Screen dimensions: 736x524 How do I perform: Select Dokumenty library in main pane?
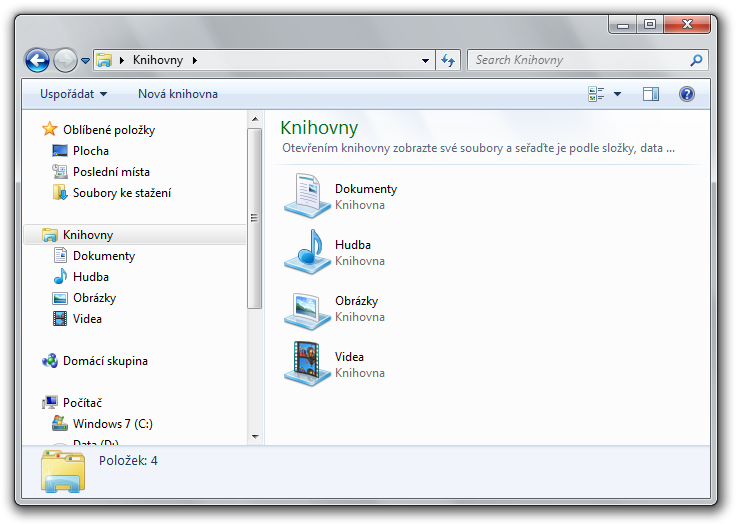(307, 196)
